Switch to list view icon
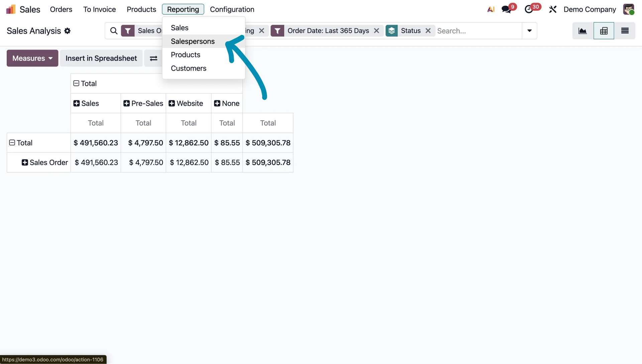This screenshot has height=364, width=642. pos(625,31)
